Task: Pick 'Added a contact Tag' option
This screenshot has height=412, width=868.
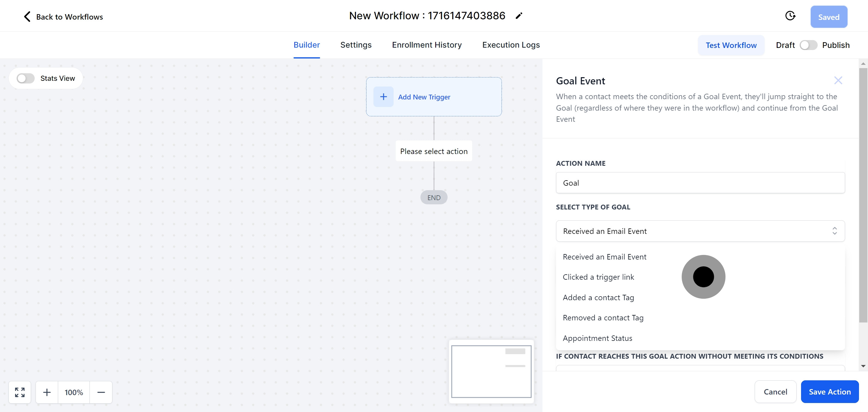Action: click(x=598, y=297)
